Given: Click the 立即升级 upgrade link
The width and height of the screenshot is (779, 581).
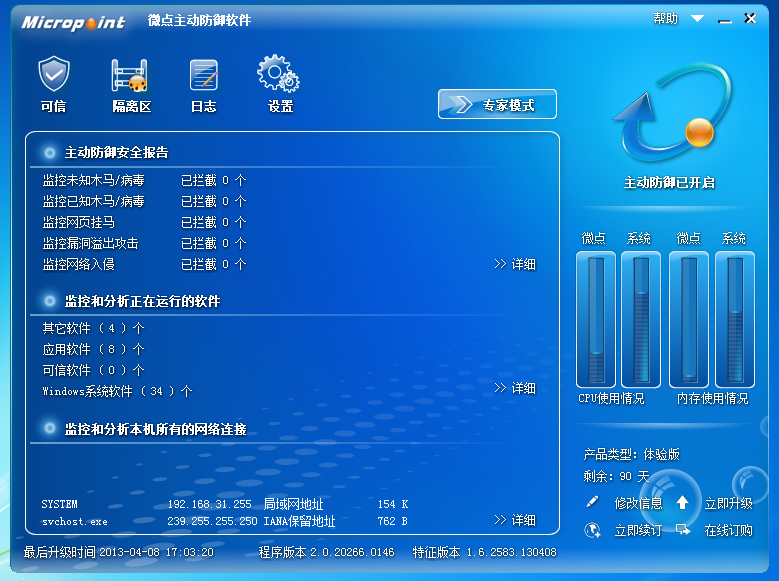Looking at the screenshot, I should [x=728, y=503].
